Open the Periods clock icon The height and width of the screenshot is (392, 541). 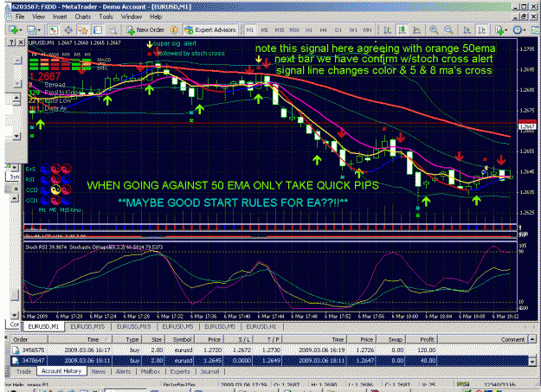(x=517, y=30)
